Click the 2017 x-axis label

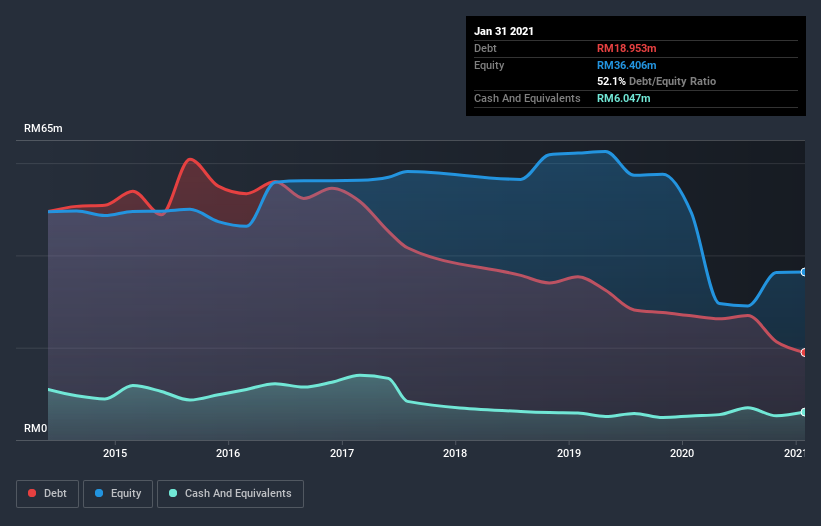tap(342, 453)
